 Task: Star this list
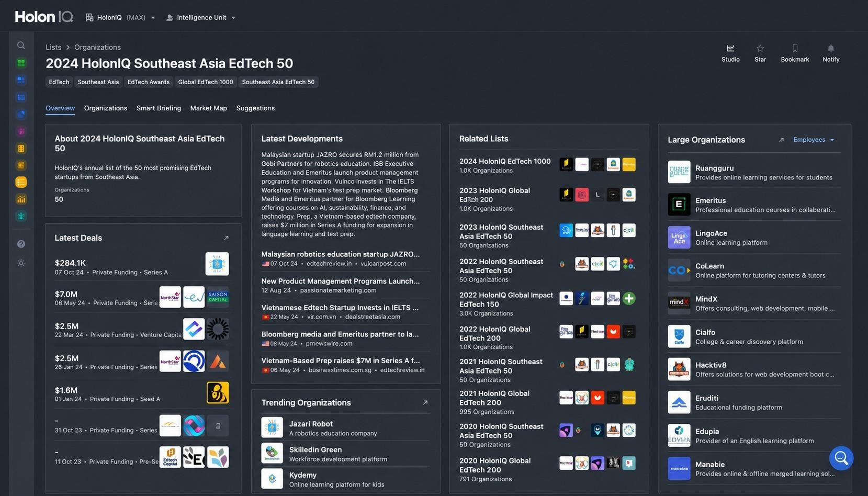coord(760,53)
